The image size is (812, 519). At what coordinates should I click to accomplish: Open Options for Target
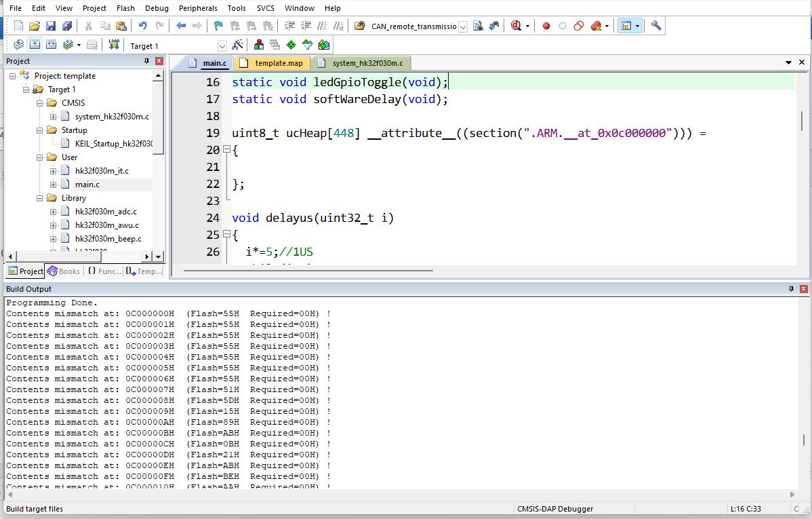click(237, 45)
